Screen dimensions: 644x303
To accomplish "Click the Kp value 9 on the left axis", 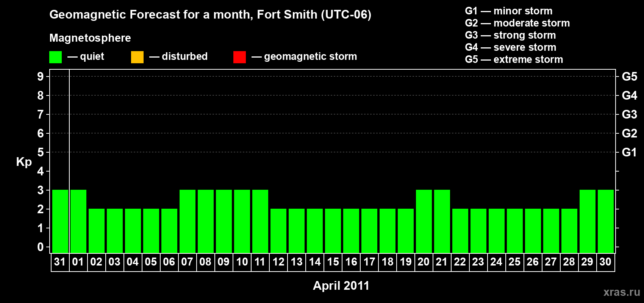I will coord(41,77).
